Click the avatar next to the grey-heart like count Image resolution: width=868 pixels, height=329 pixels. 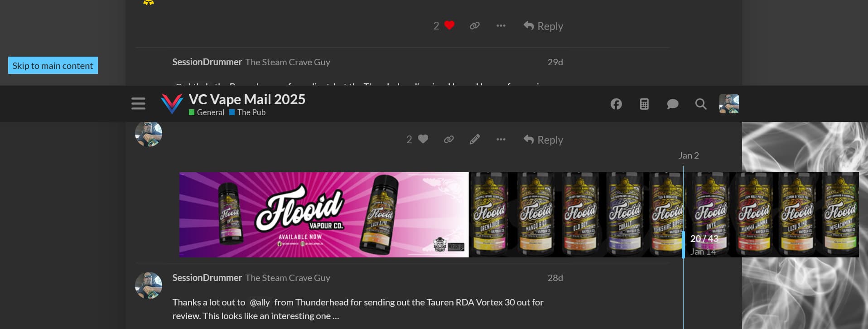pyautogui.click(x=149, y=133)
